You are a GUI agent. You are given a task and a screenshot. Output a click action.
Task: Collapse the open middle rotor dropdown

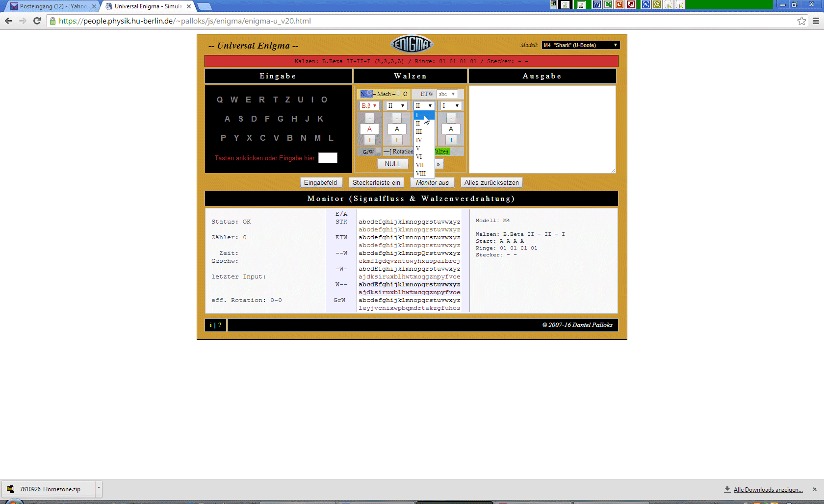click(x=424, y=106)
